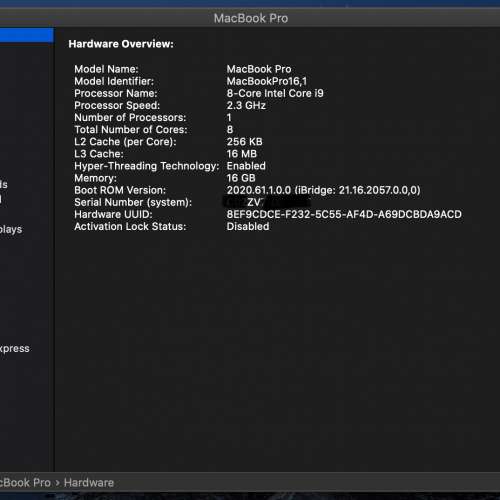The height and width of the screenshot is (500, 500).
Task: Click the 'MacBook Pro' value beside Model Name
Action: pyautogui.click(x=259, y=69)
